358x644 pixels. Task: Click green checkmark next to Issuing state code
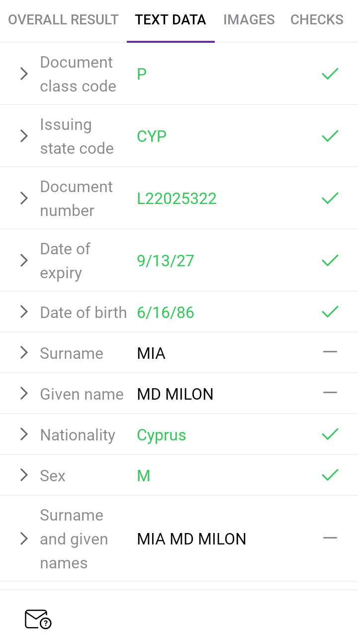[330, 136]
